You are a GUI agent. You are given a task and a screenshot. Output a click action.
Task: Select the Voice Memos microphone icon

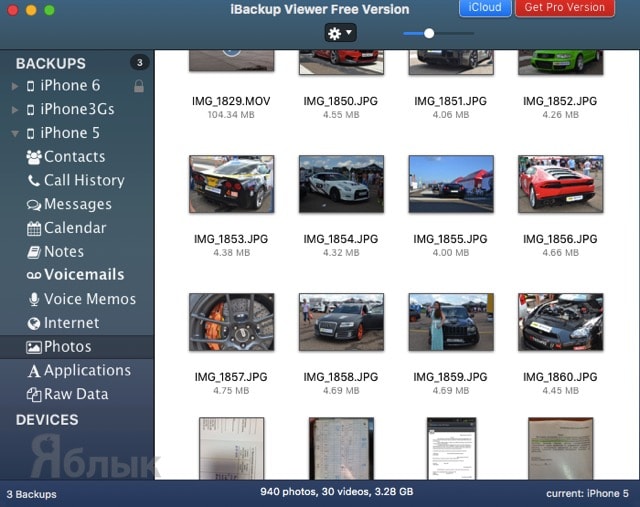point(34,300)
